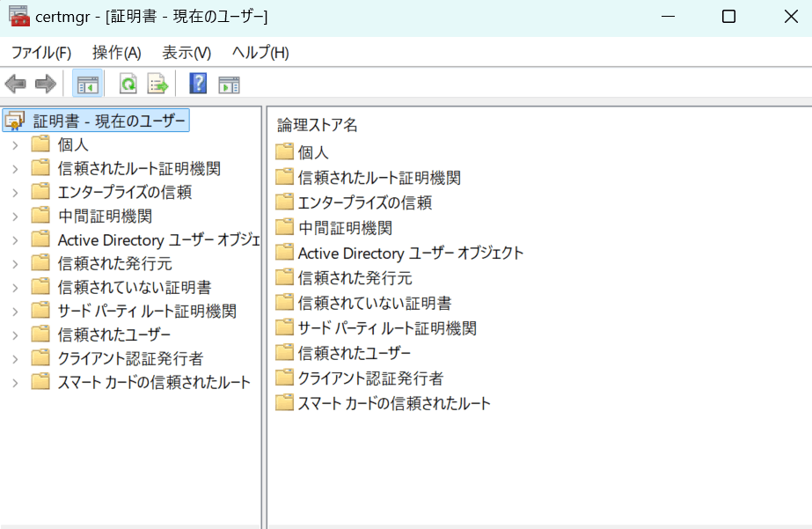This screenshot has width=812, height=529.
Task: Open the ヘルプ(H) menu
Action: [x=260, y=52]
